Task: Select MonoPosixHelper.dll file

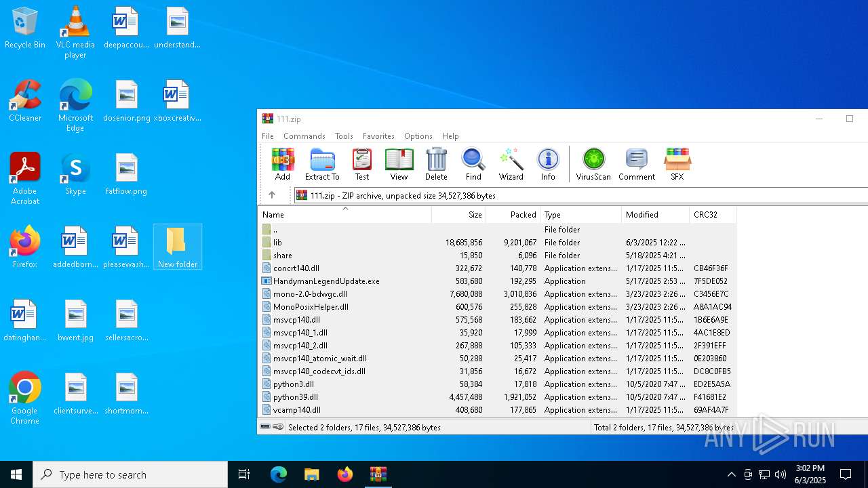Action: [x=497, y=307]
